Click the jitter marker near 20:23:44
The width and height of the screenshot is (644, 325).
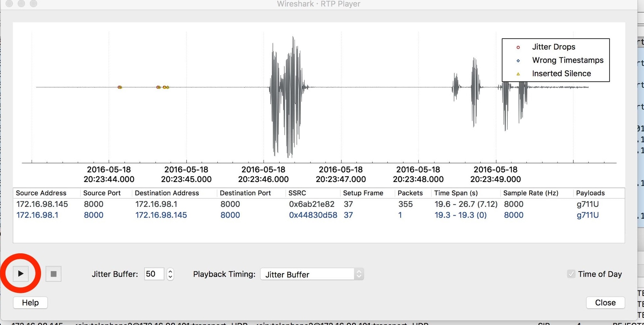tap(120, 87)
